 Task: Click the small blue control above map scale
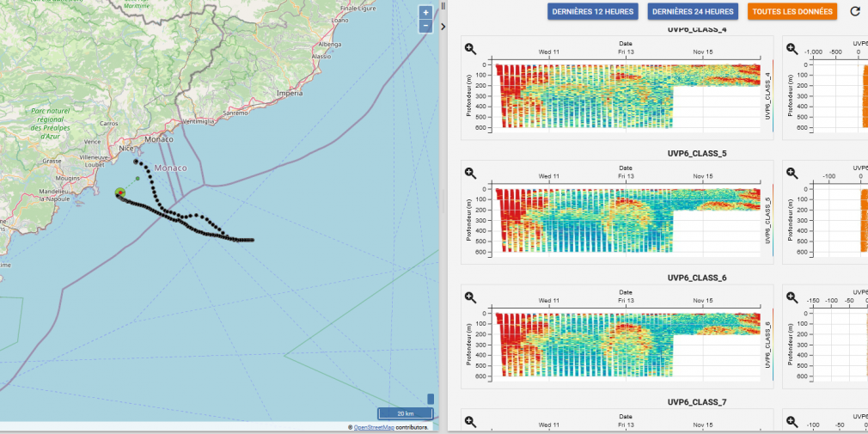431,399
